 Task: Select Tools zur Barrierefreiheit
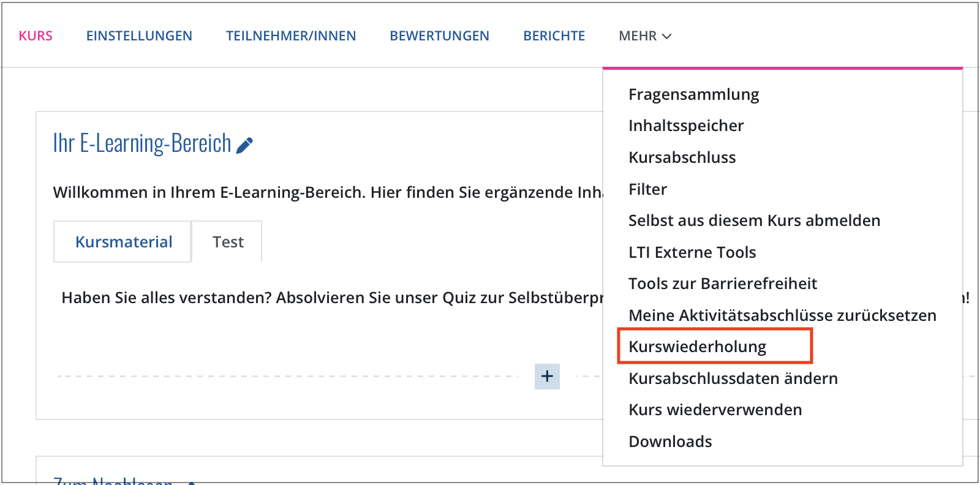pyautogui.click(x=723, y=284)
